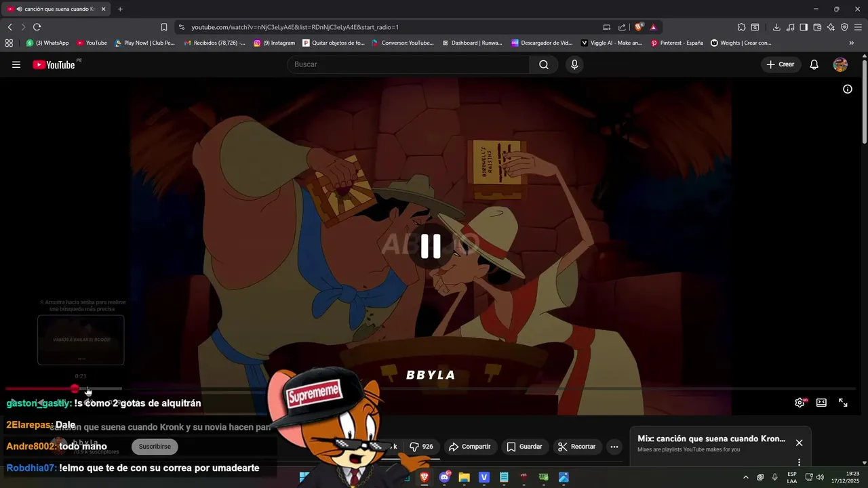Open Mix playlist vertical dots menu
This screenshot has width=868, height=488.
pos(799,462)
